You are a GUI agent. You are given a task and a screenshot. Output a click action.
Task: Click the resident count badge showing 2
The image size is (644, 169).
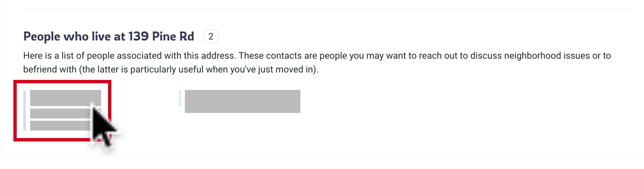pos(211,36)
